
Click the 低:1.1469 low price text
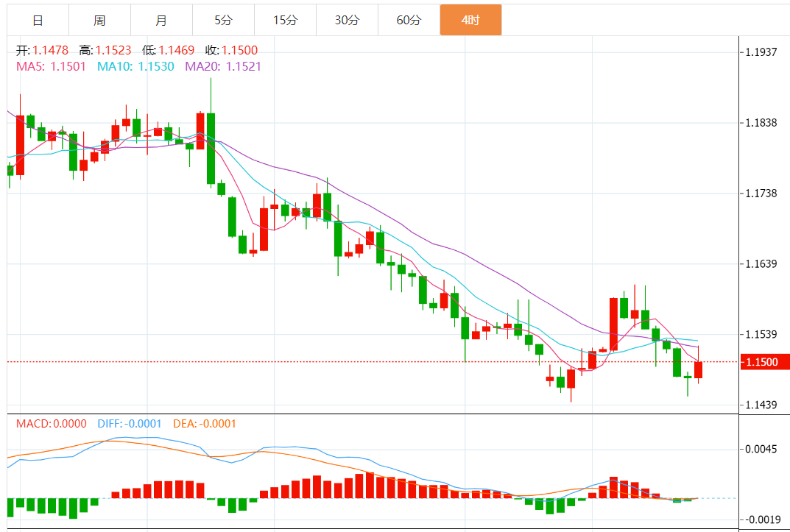pos(169,50)
